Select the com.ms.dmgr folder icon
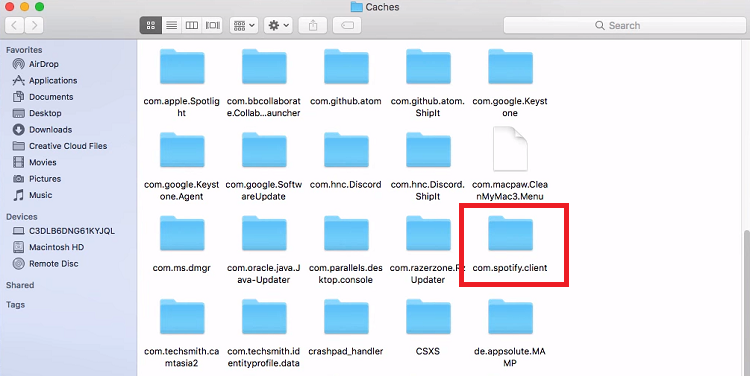The height and width of the screenshot is (376, 750). (x=182, y=233)
